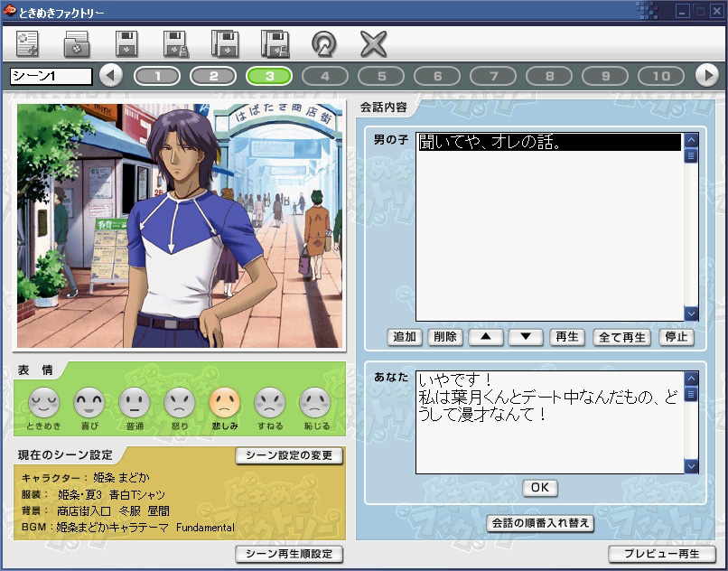Click the シーン1 scene name field
728x571 pixels.
[51, 77]
